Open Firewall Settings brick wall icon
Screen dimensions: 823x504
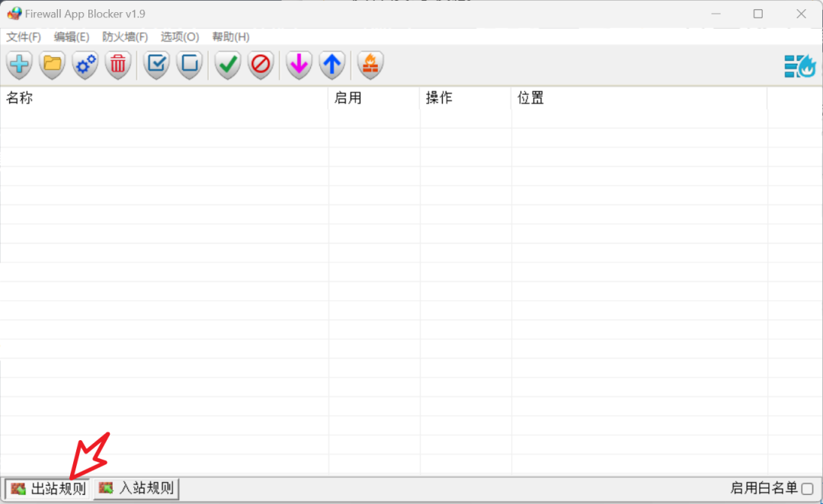point(370,65)
